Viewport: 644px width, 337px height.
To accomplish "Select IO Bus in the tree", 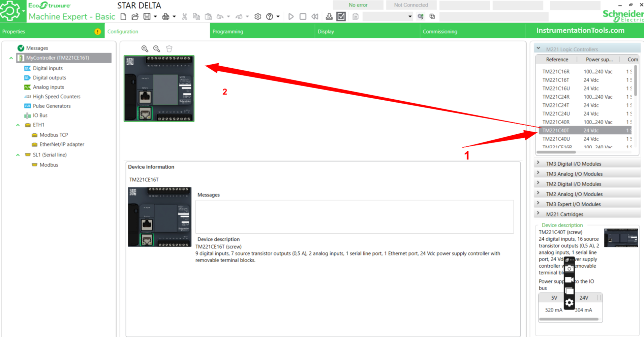I will click(x=40, y=115).
